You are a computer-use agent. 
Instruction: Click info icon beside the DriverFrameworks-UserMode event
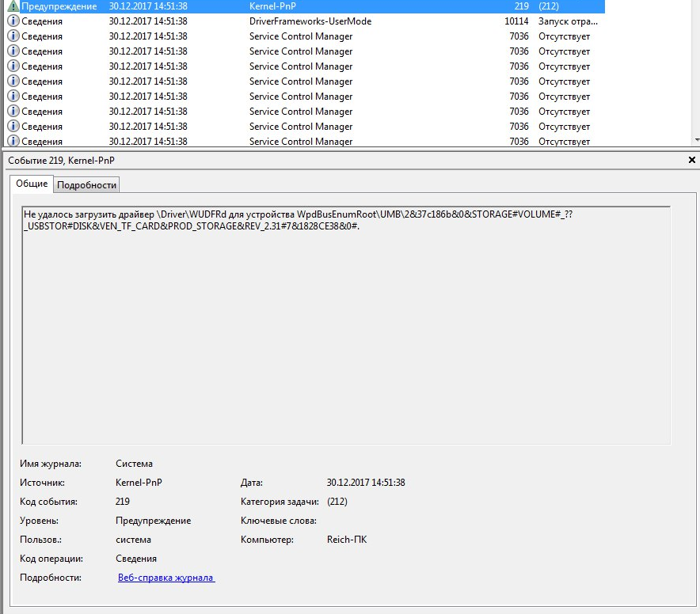(13, 21)
